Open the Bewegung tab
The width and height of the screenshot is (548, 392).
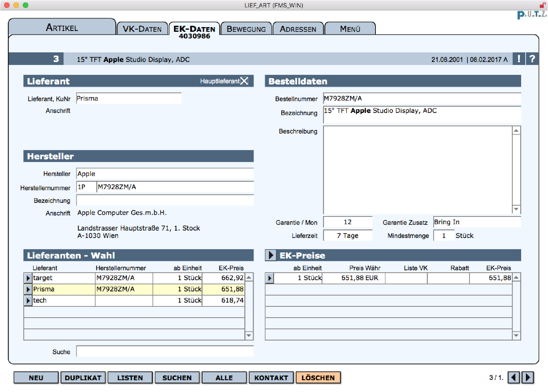pyautogui.click(x=246, y=29)
